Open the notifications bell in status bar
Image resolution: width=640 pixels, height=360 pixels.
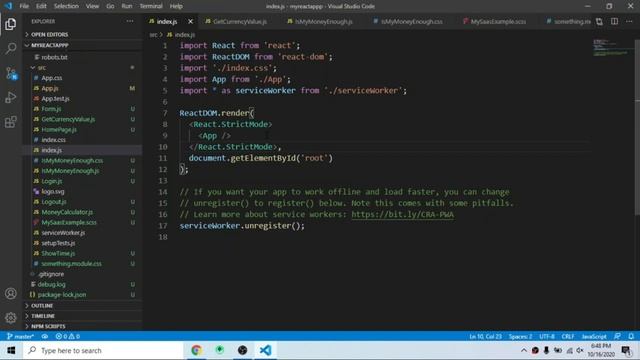[x=631, y=336]
